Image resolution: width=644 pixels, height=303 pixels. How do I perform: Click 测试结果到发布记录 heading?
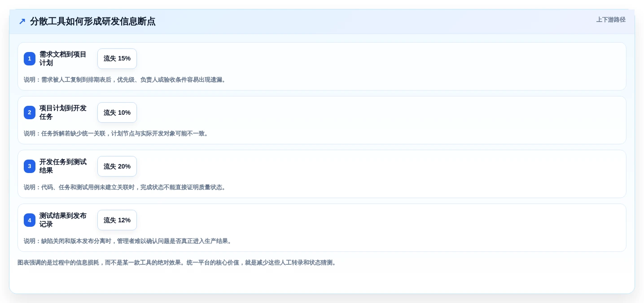[x=63, y=220]
